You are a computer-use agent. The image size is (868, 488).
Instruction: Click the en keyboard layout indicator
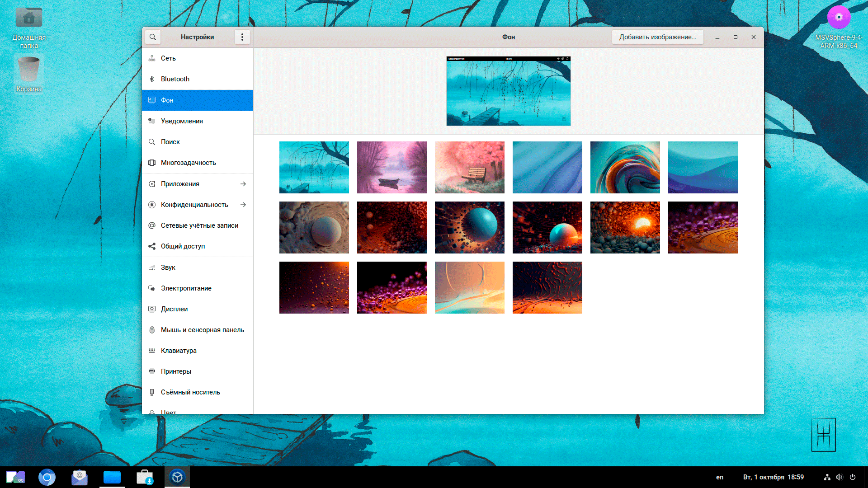pos(720,477)
